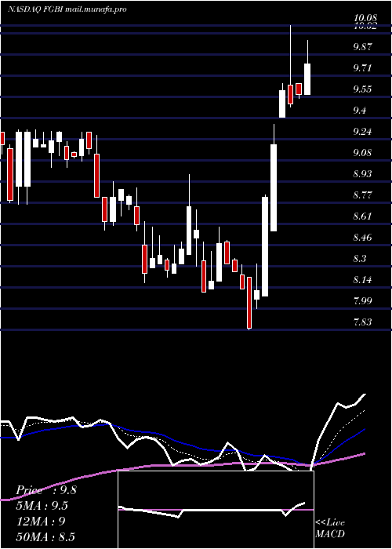Click the 8.77 price axis label
This screenshot has height=549, width=392.
coord(362,195)
